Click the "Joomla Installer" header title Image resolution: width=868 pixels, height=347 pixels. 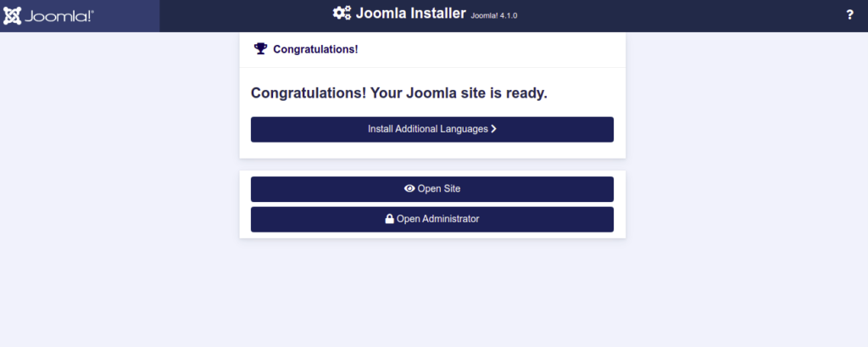(x=411, y=14)
